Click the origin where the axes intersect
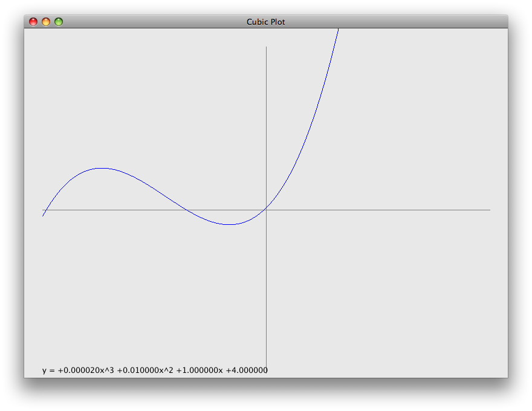This screenshot has width=532, height=411. pyautogui.click(x=266, y=209)
